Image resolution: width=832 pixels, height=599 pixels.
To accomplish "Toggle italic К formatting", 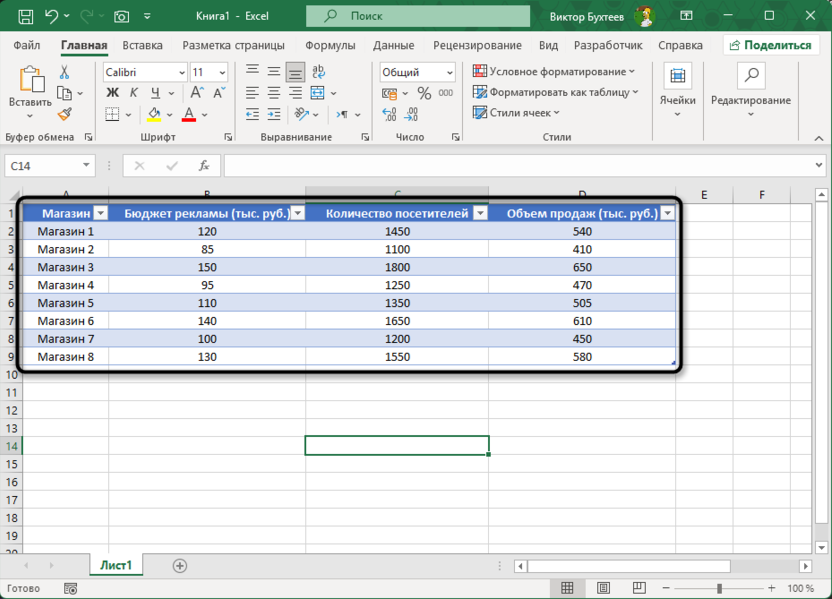I will coord(134,93).
